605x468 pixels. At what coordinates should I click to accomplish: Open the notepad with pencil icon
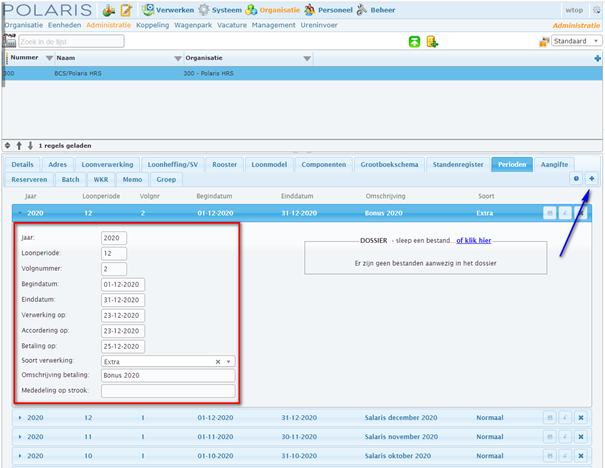click(126, 10)
